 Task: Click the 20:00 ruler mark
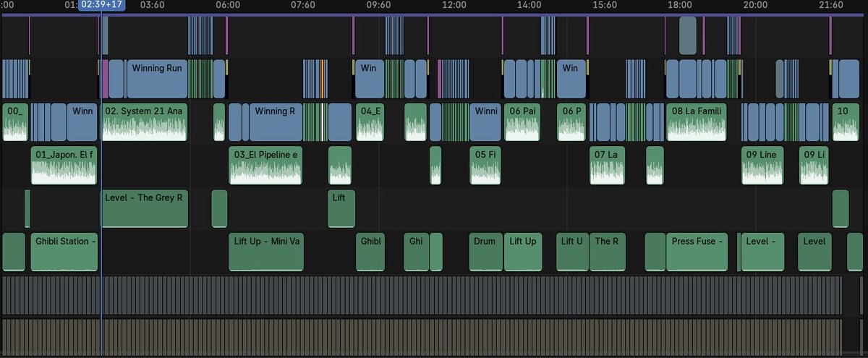[755, 5]
